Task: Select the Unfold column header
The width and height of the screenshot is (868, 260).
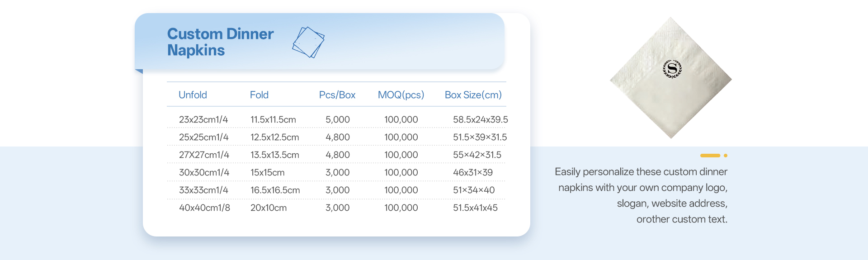Action: (193, 95)
